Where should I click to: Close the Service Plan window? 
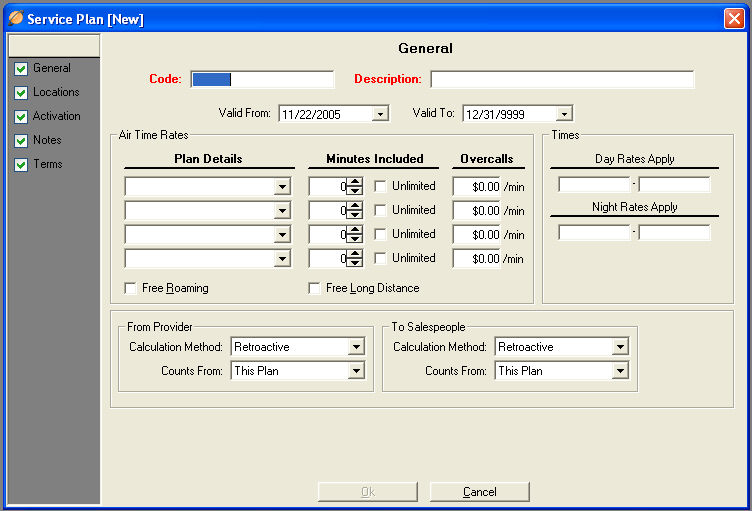pyautogui.click(x=733, y=18)
